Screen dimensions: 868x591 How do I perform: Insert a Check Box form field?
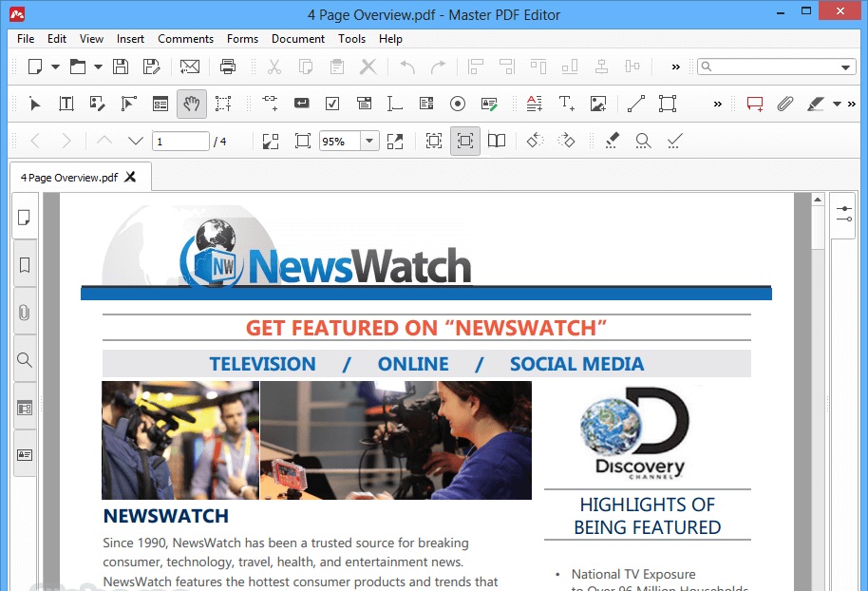click(x=332, y=104)
